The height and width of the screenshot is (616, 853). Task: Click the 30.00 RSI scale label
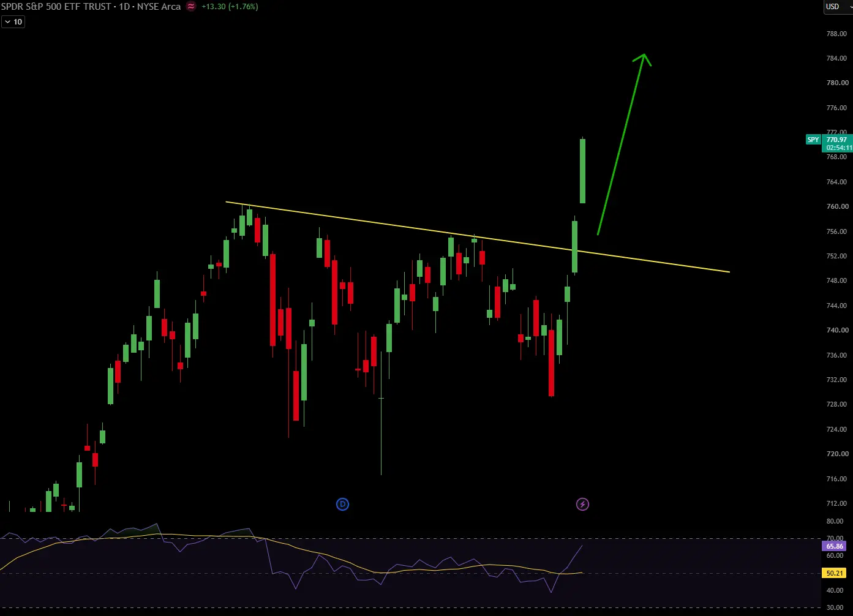(x=835, y=607)
